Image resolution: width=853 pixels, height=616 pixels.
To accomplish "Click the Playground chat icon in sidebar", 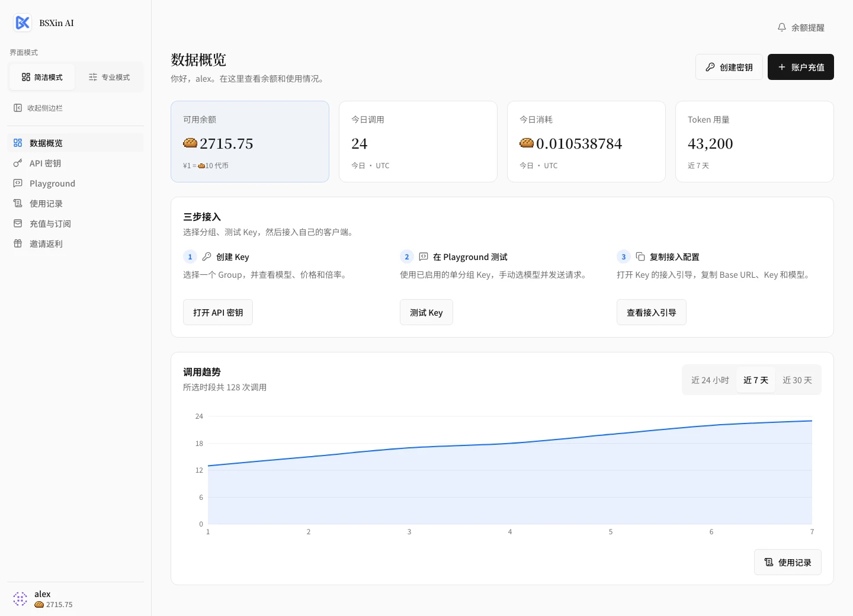I will (x=18, y=183).
